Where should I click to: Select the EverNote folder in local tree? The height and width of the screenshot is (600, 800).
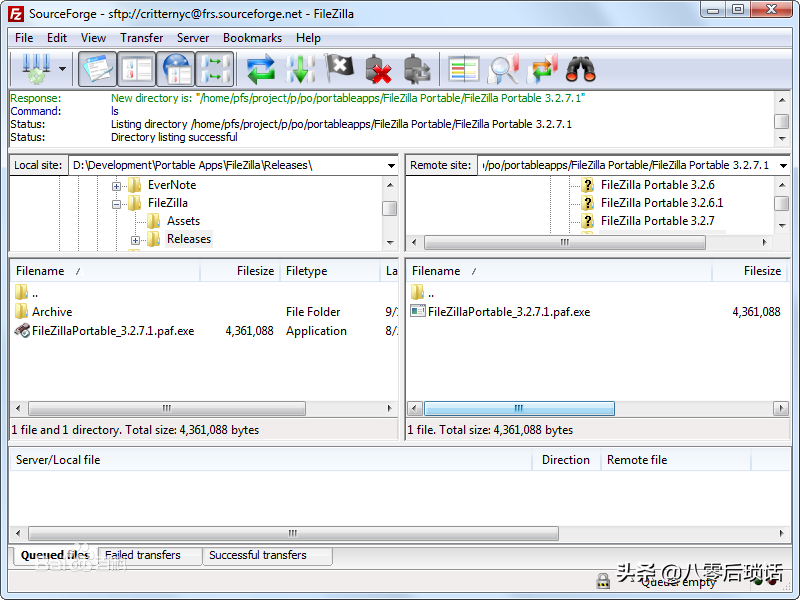pos(171,185)
